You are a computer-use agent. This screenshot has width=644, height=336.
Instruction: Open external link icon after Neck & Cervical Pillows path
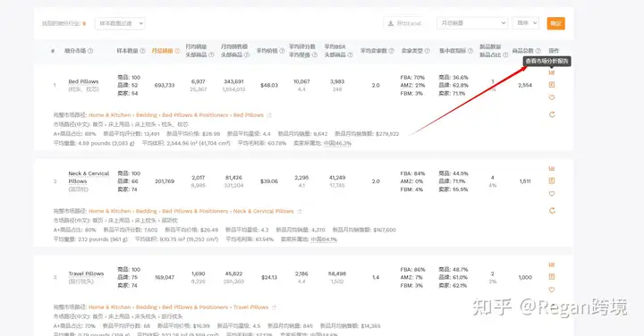click(300, 211)
